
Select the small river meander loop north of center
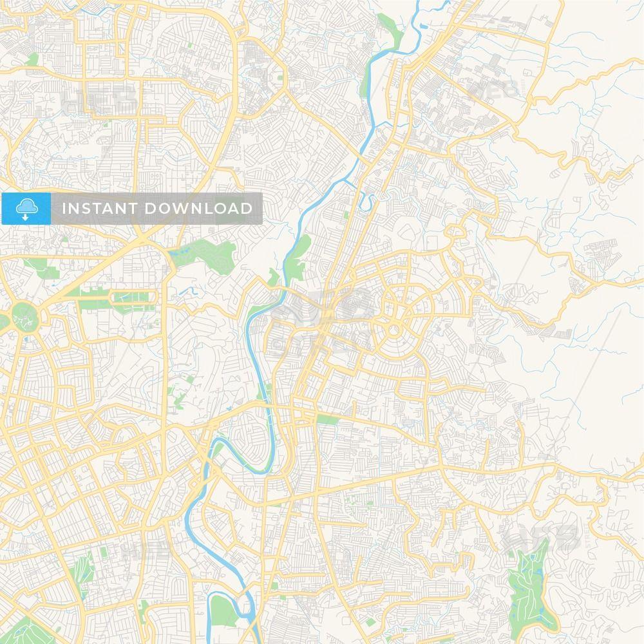pos(367,201)
